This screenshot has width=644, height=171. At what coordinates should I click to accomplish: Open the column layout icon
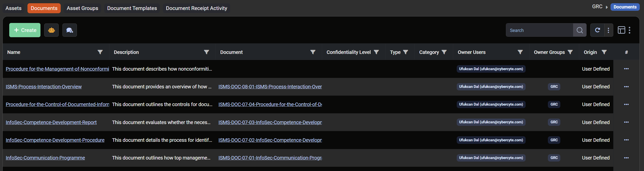pyautogui.click(x=621, y=30)
